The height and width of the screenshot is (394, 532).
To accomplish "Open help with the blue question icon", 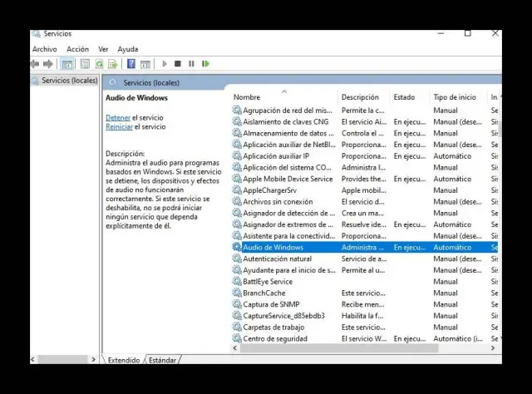I will pyautogui.click(x=131, y=64).
